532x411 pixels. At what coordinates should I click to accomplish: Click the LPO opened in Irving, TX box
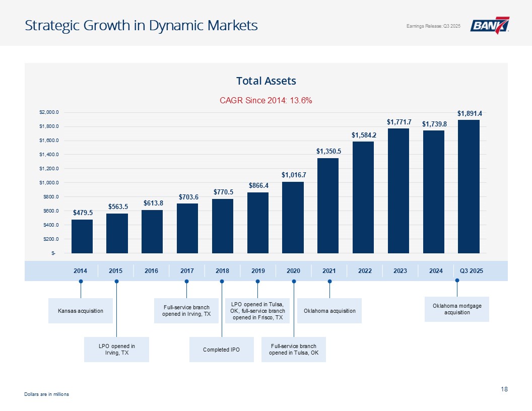[116, 350]
